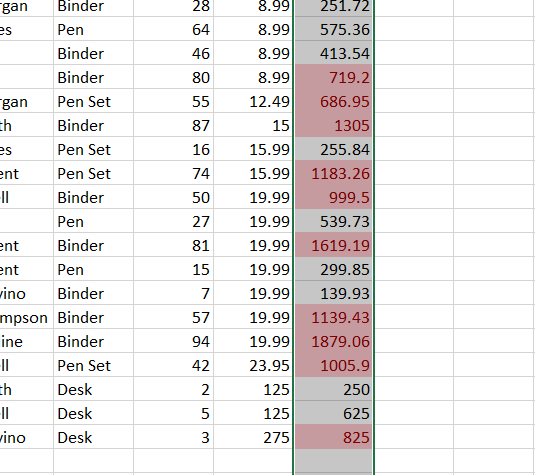
Task: Select the quantity cell showing 94
Action: point(173,341)
